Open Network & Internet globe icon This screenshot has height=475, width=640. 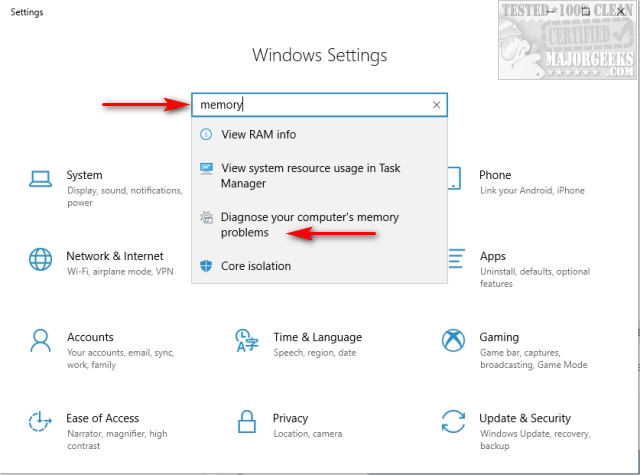click(41, 260)
